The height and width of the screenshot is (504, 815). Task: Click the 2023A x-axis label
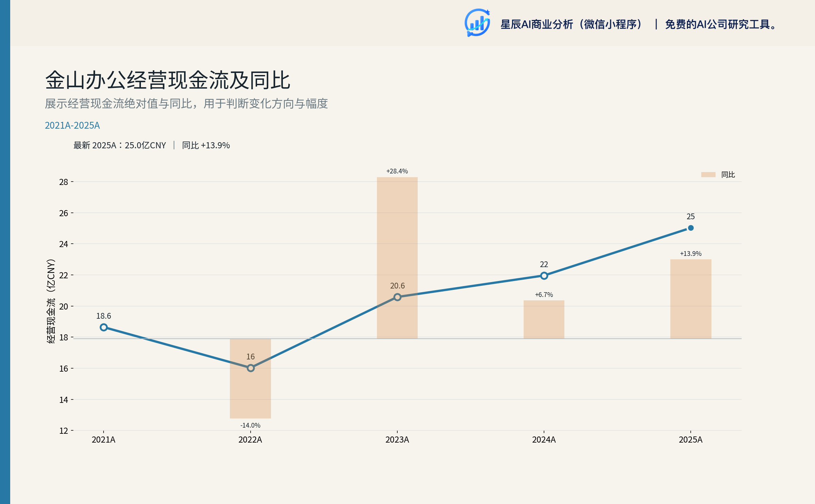(x=397, y=440)
